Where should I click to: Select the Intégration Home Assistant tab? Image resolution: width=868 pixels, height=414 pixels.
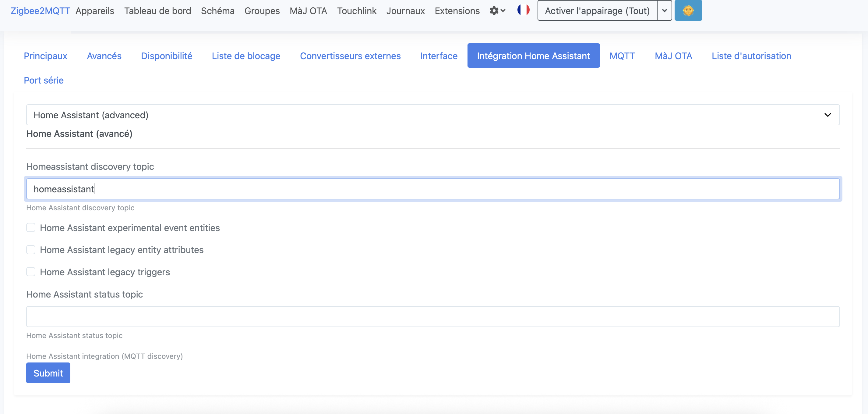[x=533, y=56]
